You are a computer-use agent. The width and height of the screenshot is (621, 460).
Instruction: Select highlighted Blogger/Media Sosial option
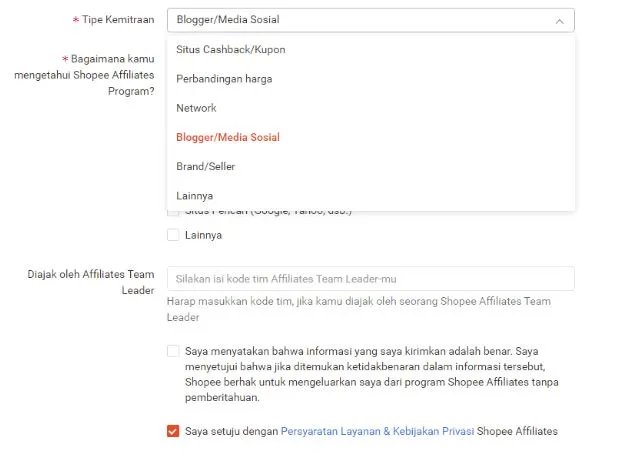coord(370,137)
